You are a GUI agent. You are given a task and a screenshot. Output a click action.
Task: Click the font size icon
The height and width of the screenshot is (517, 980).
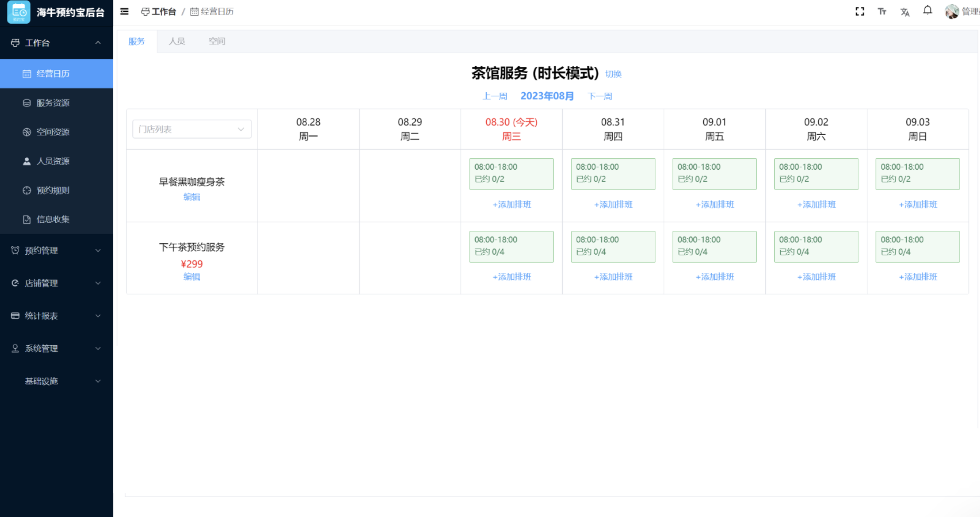click(882, 11)
